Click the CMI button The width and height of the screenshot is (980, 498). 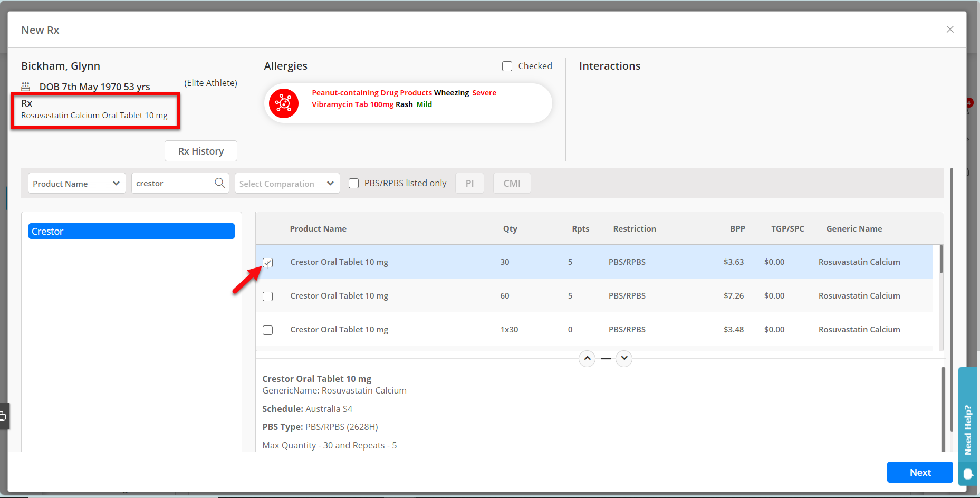(x=512, y=183)
